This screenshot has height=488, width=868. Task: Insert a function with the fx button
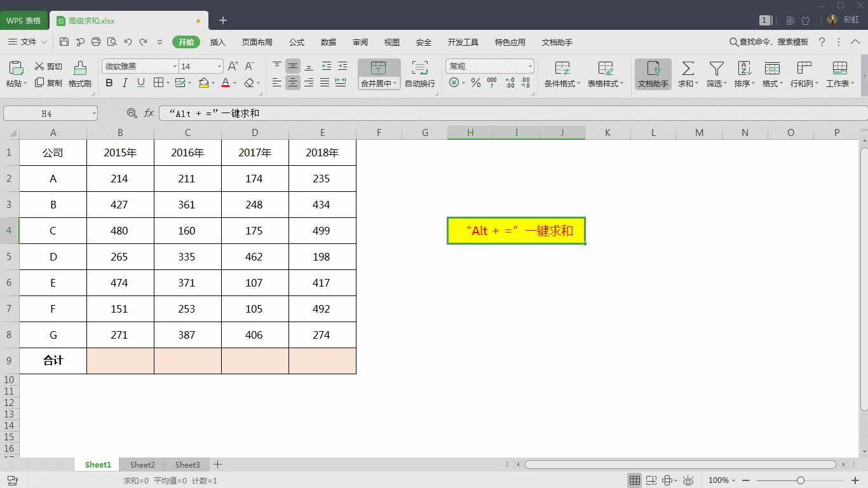(x=148, y=112)
